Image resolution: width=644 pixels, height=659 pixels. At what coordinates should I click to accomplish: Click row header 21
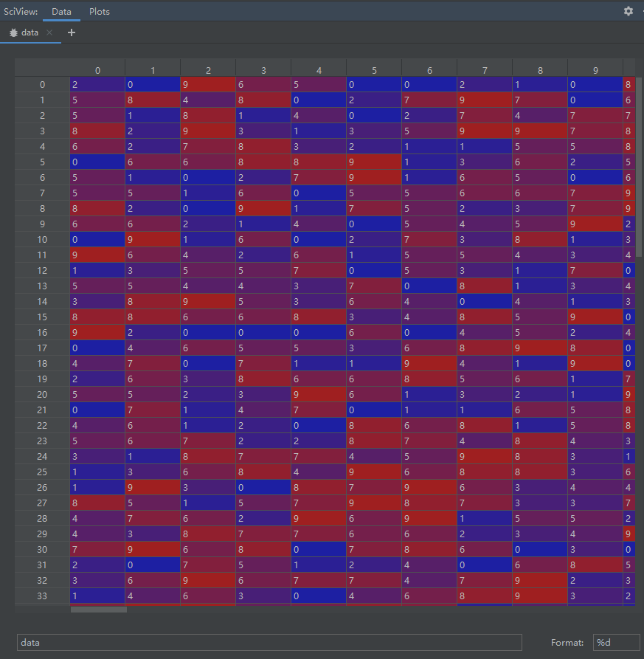[42, 410]
